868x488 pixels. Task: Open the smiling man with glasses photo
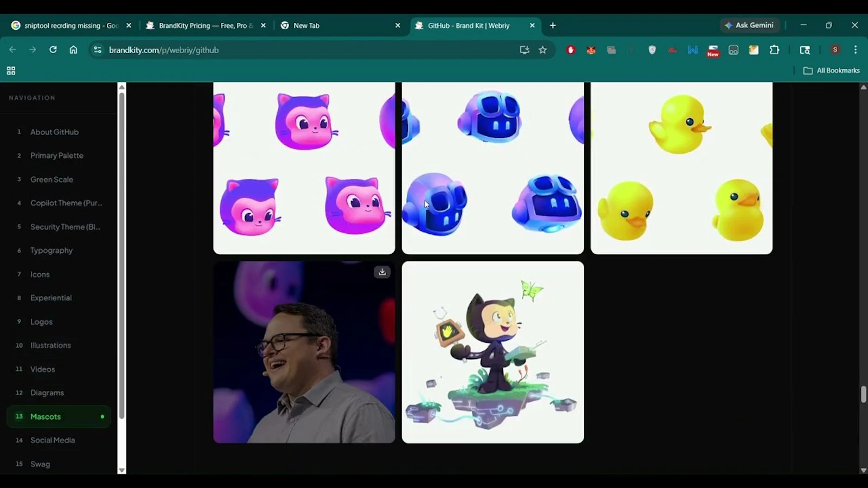coord(304,352)
